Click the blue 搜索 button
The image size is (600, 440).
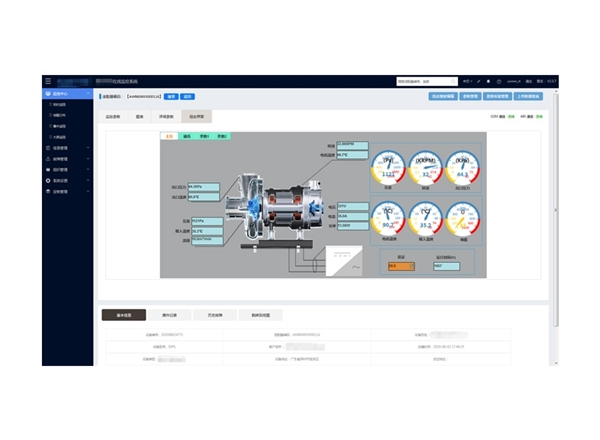(170, 97)
